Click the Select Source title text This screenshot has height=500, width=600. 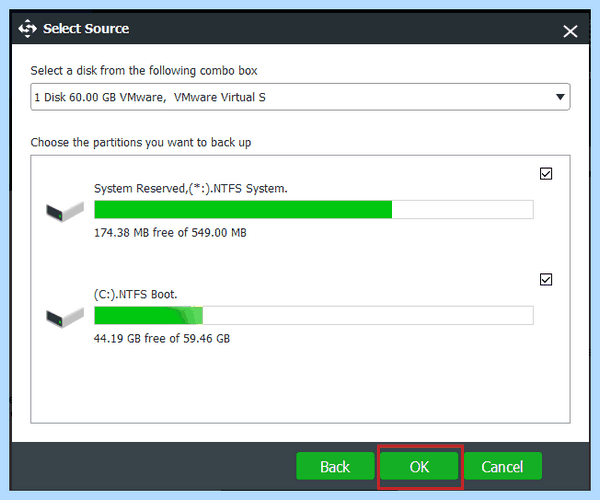tap(86, 29)
